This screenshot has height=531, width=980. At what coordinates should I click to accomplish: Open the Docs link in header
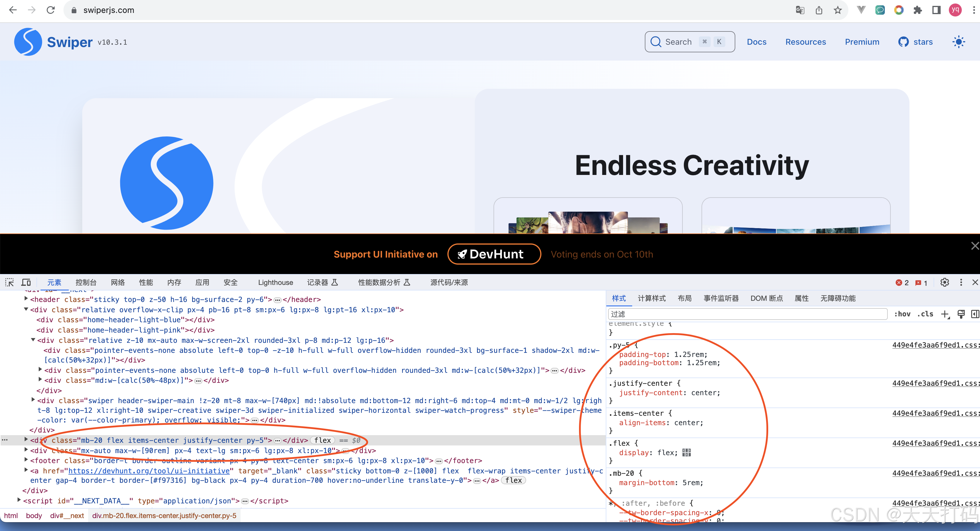click(x=756, y=42)
